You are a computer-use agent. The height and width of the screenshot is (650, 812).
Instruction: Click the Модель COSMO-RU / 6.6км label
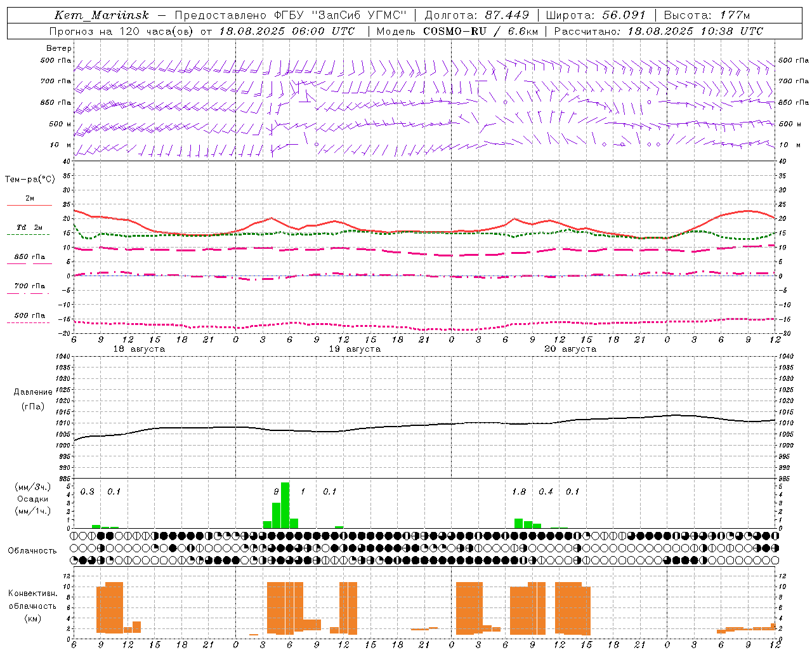(x=457, y=31)
